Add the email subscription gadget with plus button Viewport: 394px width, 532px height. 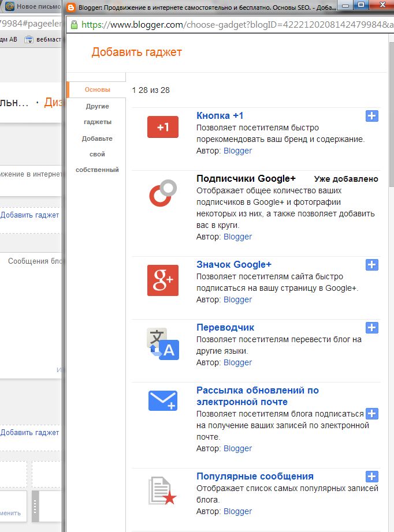(372, 414)
